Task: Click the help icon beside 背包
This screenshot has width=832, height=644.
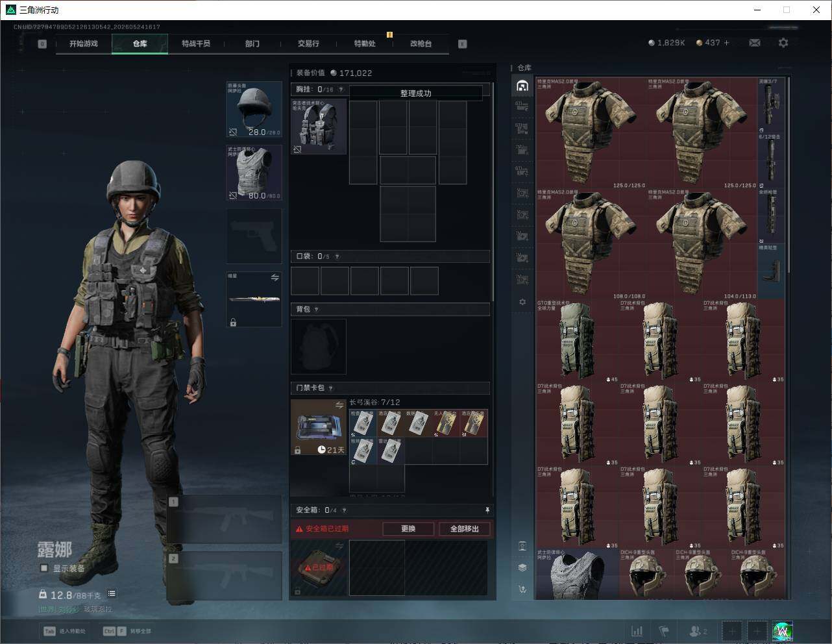Action: [316, 310]
